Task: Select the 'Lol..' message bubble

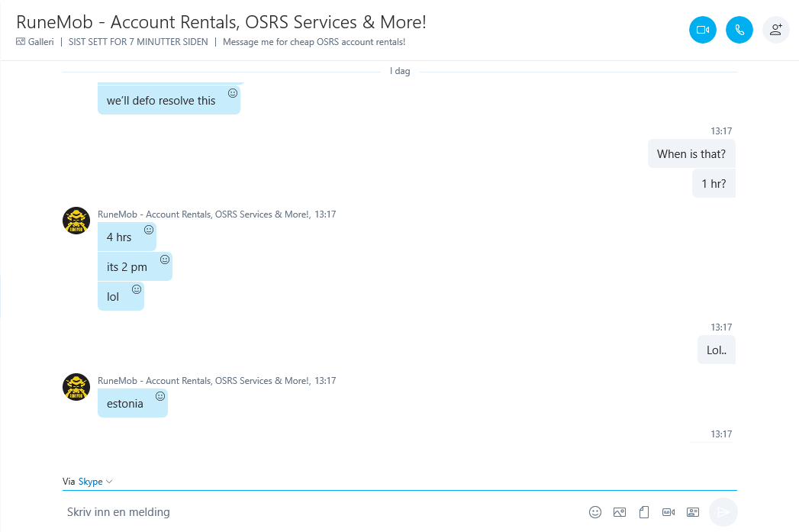Action: point(717,350)
